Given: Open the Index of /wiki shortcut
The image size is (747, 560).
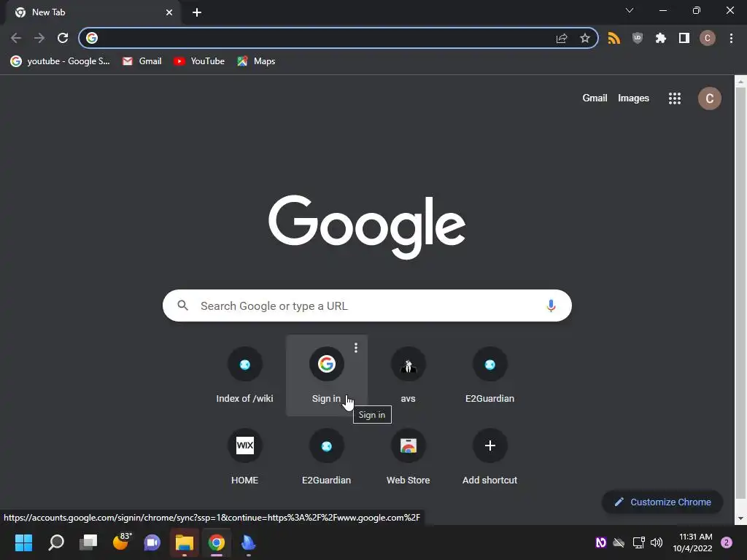Looking at the screenshot, I should (245, 376).
